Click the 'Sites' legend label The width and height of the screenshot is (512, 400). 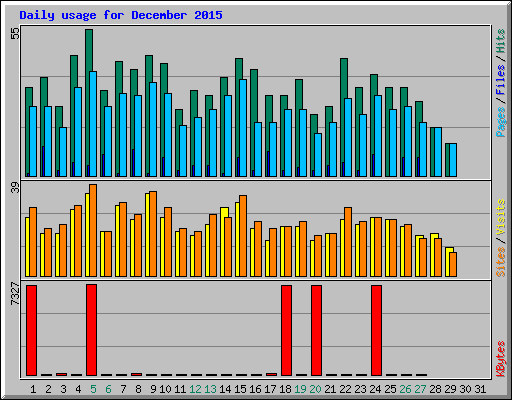click(x=501, y=262)
